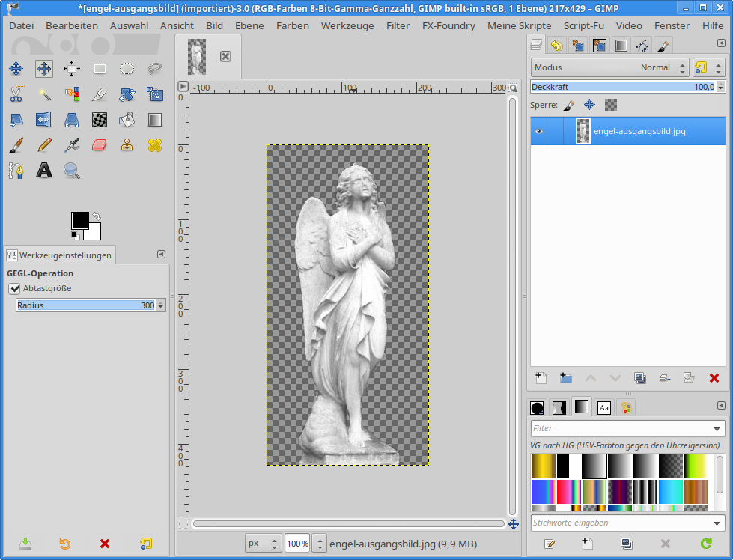
Task: Open the Filter menu
Action: 398,25
